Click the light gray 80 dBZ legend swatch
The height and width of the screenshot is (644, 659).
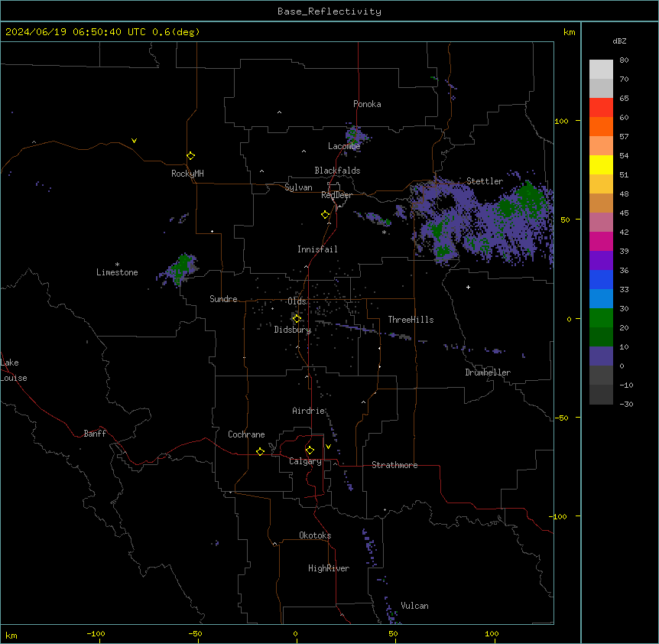coord(601,70)
